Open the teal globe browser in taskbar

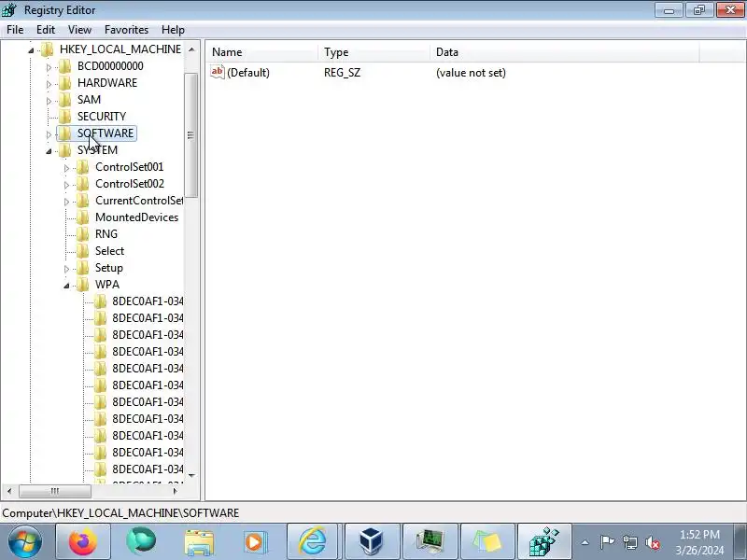pyautogui.click(x=141, y=541)
